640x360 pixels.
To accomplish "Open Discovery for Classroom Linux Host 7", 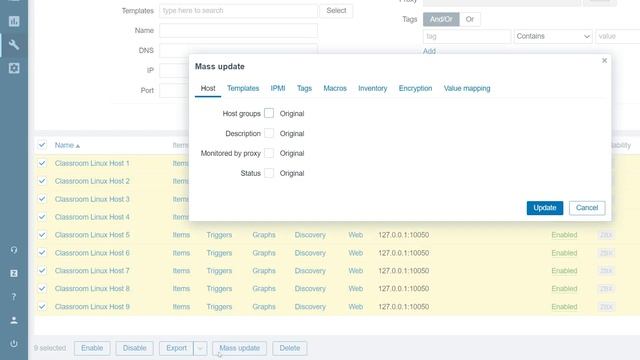I will pyautogui.click(x=310, y=271).
